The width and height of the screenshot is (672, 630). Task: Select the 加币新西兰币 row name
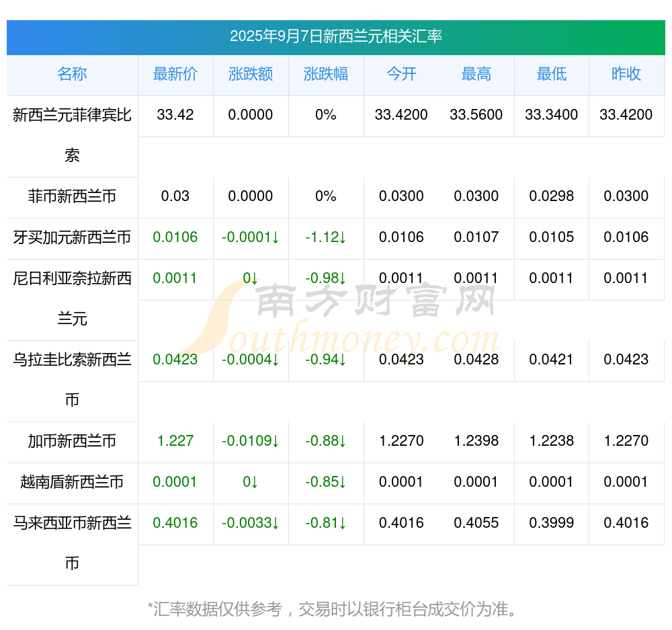(x=72, y=441)
